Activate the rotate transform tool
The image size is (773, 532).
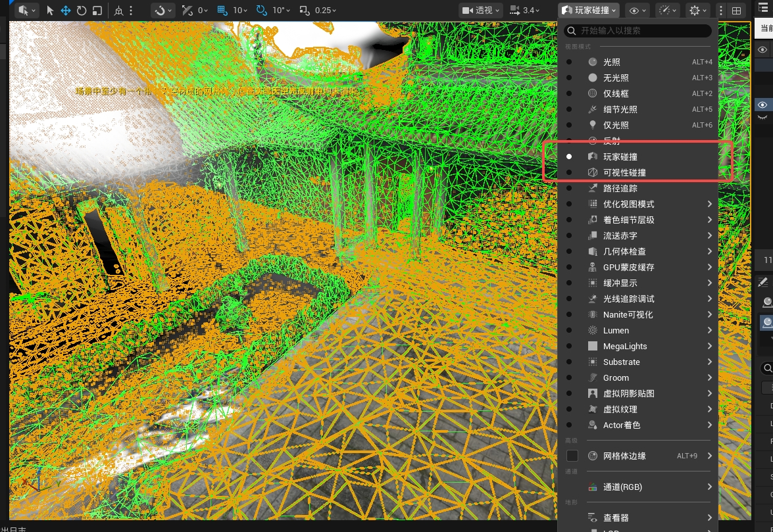82,10
